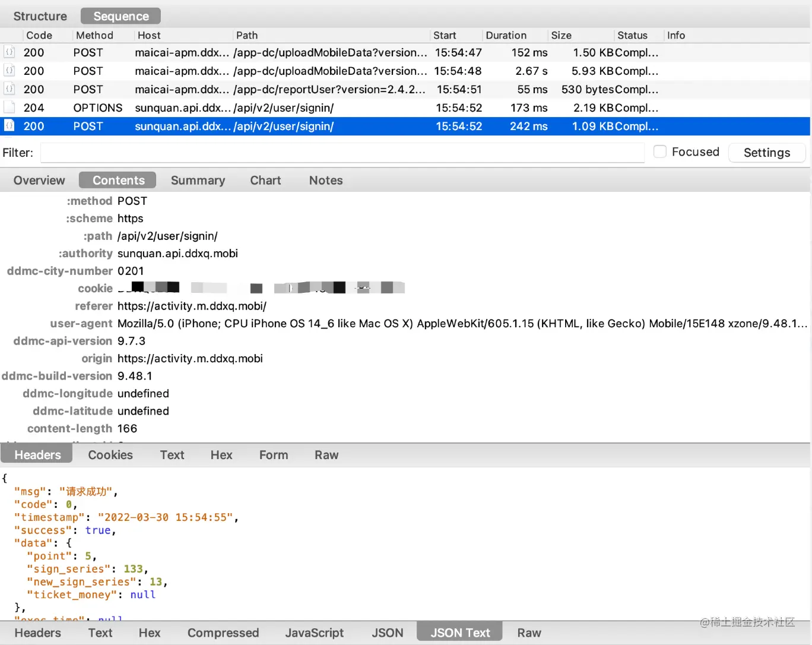
Task: Open response Raw tab at bottom
Action: tap(529, 633)
